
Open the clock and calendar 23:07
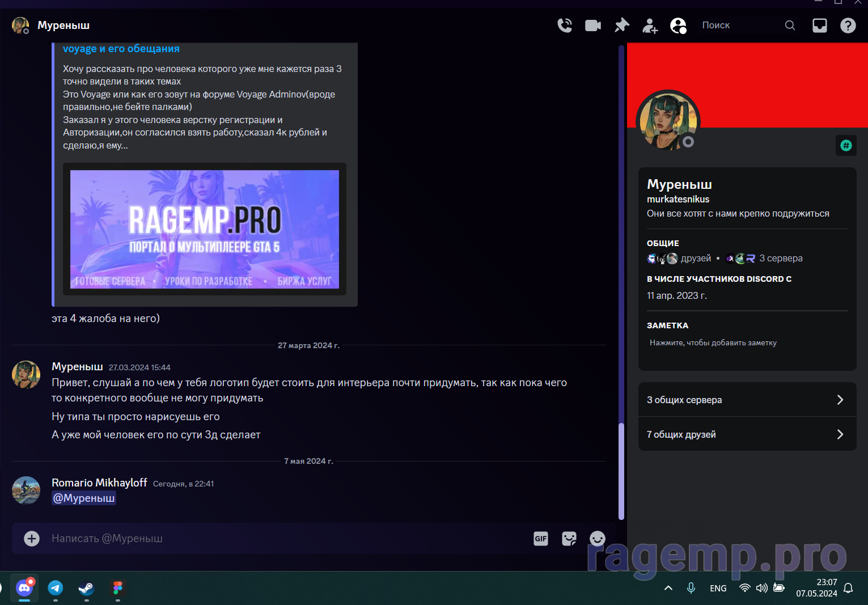(x=816, y=588)
